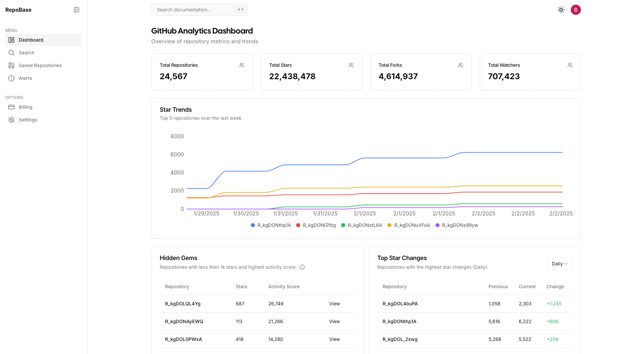Toggle the green R_kgDONxtL6A legend series
Image resolution: width=644 pixels, height=354 pixels.
point(362,225)
